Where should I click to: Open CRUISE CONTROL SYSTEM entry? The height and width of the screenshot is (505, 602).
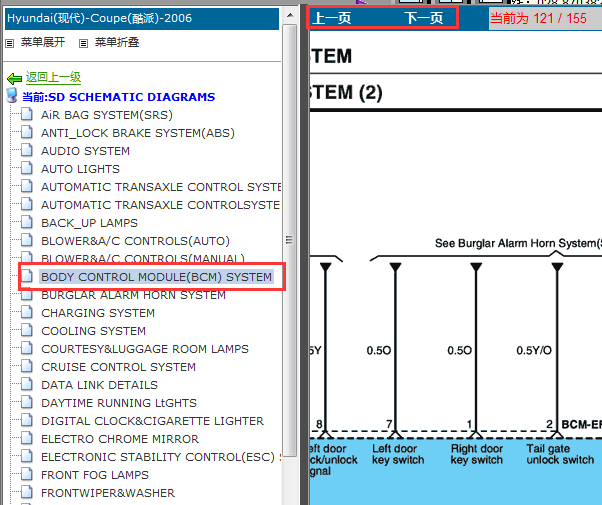[119, 367]
